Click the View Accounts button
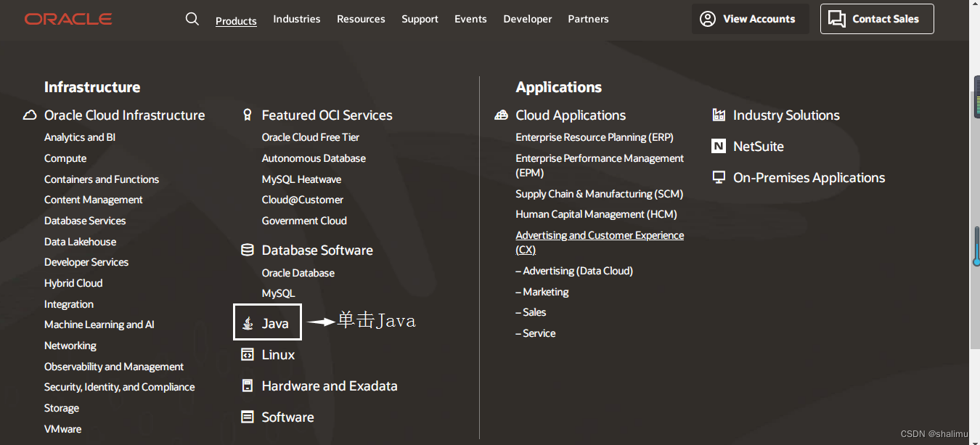 pyautogui.click(x=750, y=19)
